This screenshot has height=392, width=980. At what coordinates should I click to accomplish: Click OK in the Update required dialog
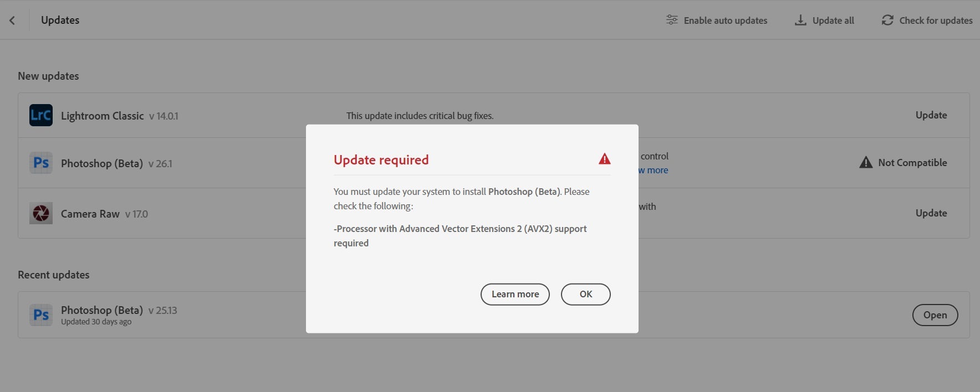click(586, 294)
